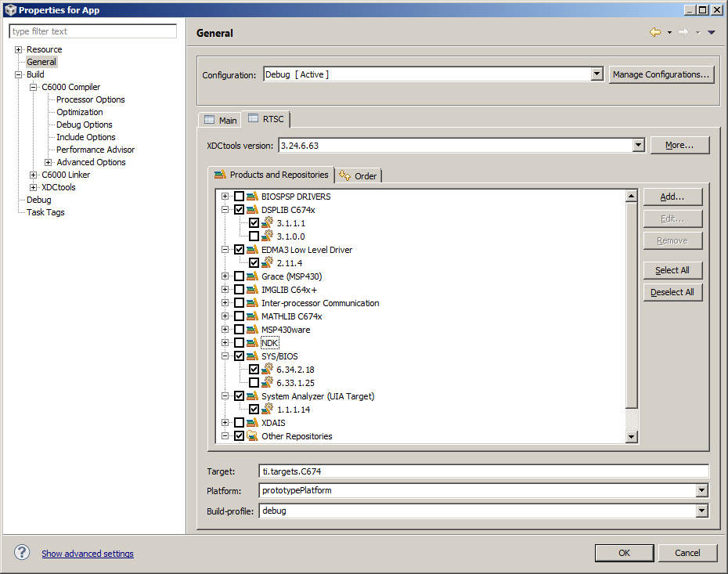This screenshot has height=574, width=728.
Task: Open the view menu triangle icon
Action: click(x=712, y=32)
